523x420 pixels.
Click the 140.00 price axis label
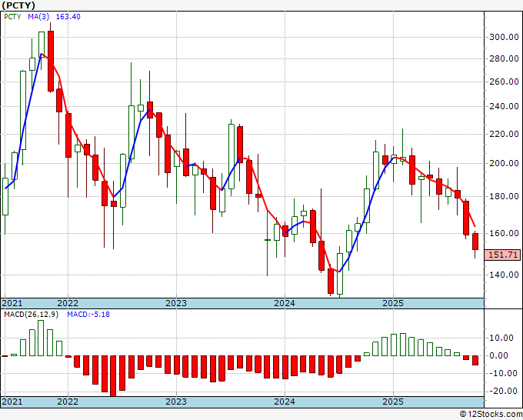pos(504,275)
